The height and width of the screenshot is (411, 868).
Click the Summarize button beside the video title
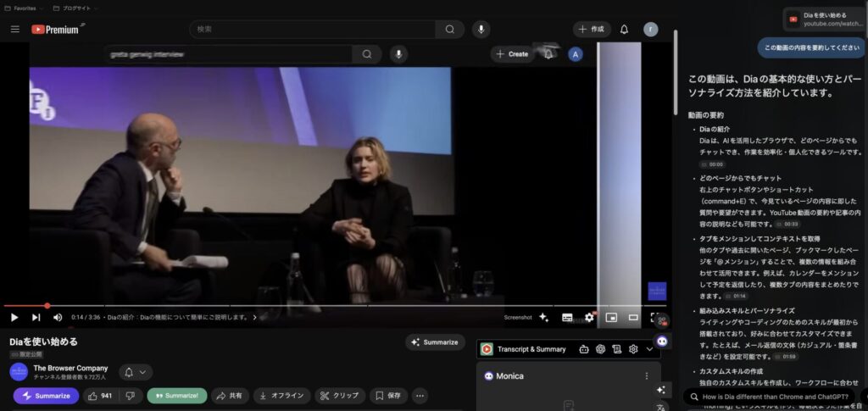(x=435, y=342)
